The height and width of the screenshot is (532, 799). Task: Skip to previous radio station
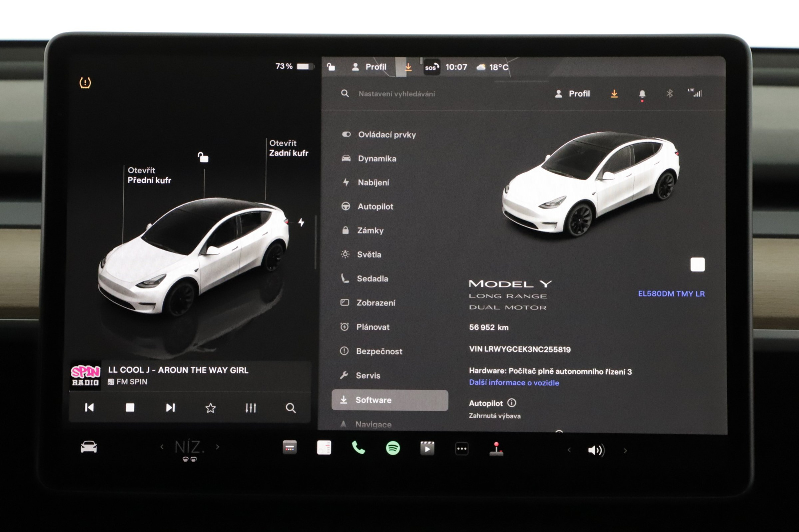pyautogui.click(x=89, y=408)
